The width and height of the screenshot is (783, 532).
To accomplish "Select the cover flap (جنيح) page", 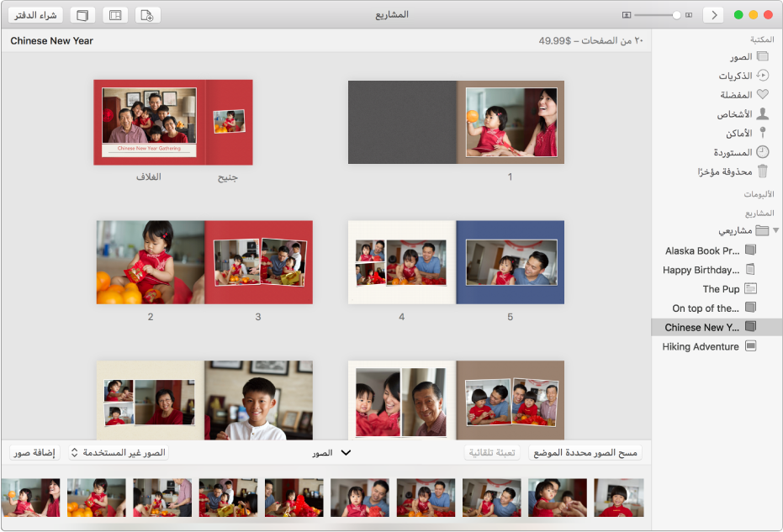I will click(x=230, y=122).
